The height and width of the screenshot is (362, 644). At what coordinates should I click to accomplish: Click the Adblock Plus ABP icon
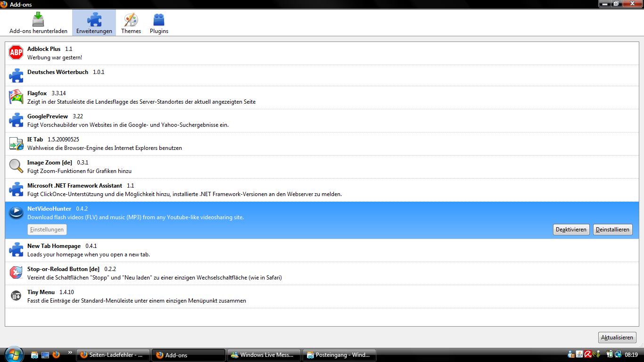[16, 53]
